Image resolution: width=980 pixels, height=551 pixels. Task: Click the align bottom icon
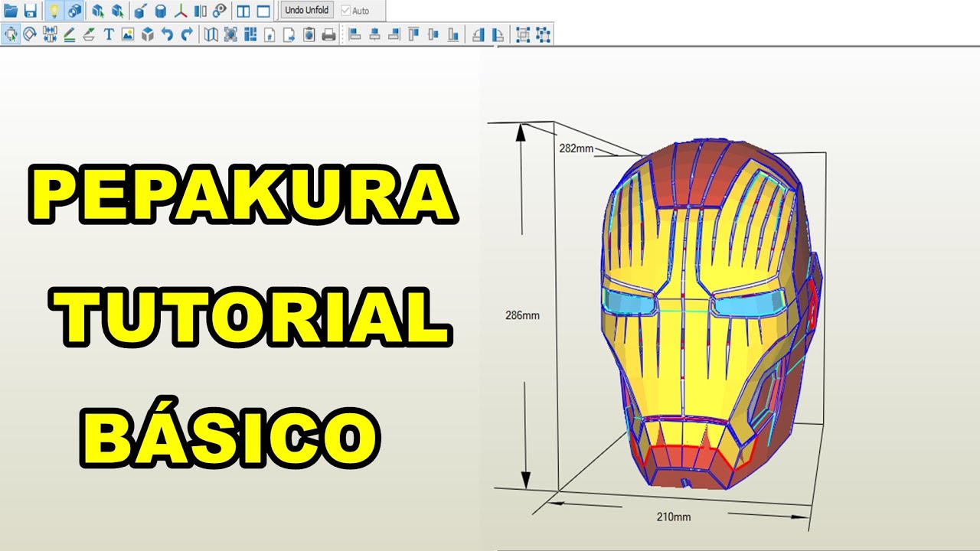[453, 34]
